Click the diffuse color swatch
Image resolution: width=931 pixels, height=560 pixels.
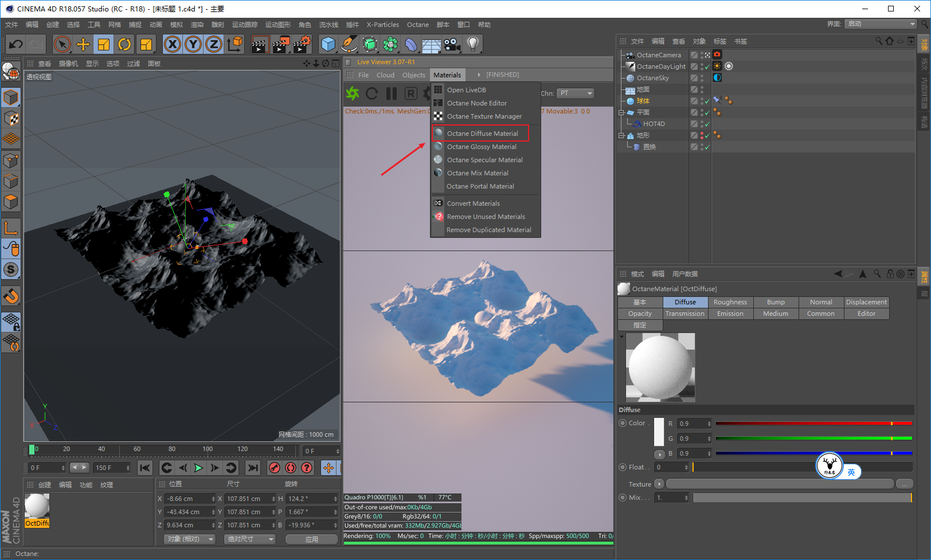(659, 432)
